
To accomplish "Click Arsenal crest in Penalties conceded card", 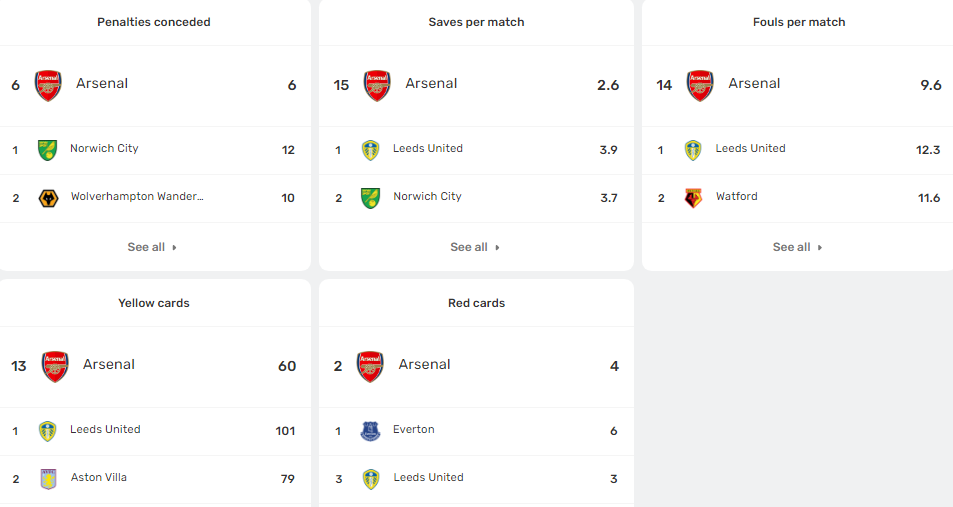I will coord(48,85).
